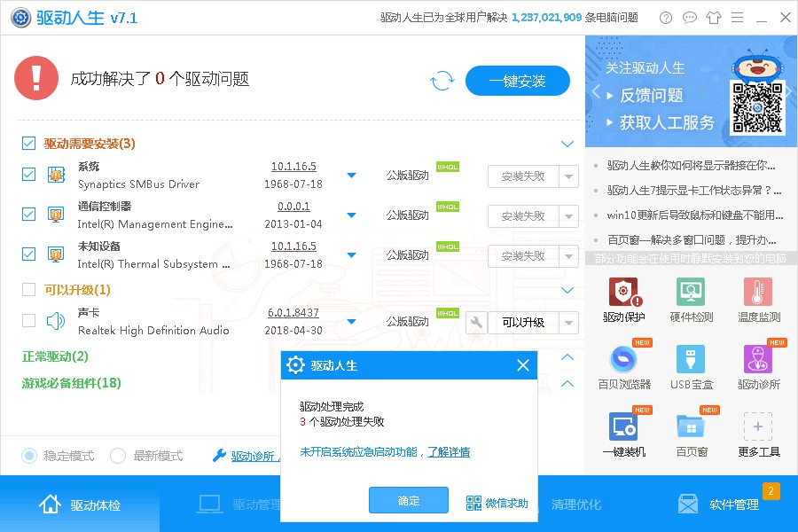Screen dimensions: 798x532
Task: Open the 可以升级 dropdown arrow for sound card
Action: tap(568, 323)
